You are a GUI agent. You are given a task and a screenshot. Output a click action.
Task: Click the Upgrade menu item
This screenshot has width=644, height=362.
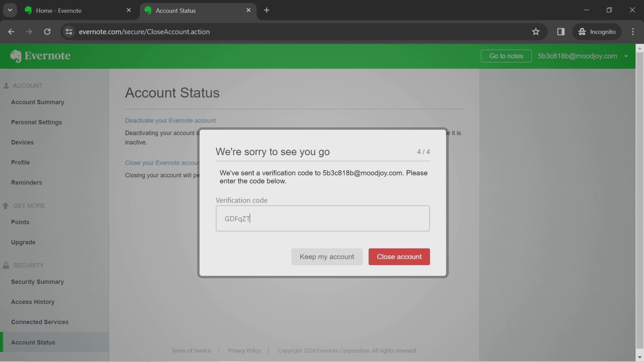pyautogui.click(x=23, y=242)
